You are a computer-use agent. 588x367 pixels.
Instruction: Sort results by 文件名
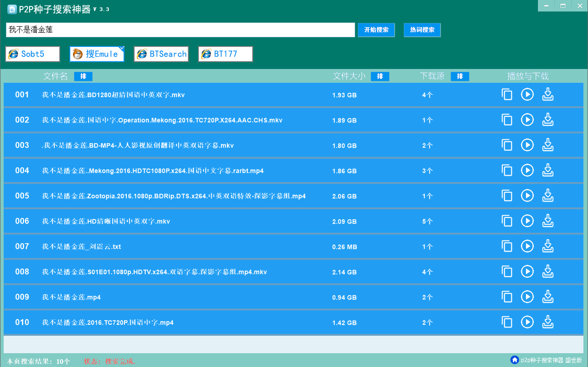83,76
